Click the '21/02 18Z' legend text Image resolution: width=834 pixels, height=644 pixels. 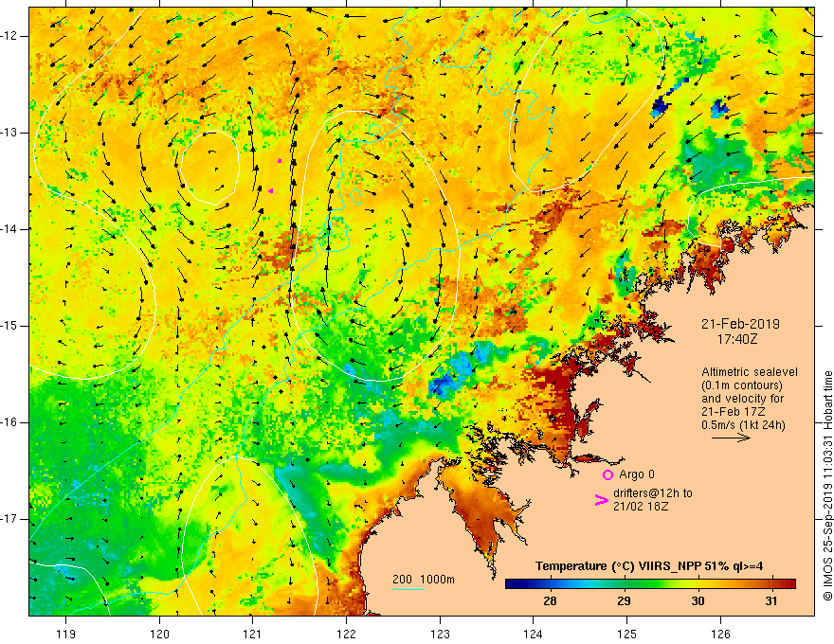pos(641,507)
